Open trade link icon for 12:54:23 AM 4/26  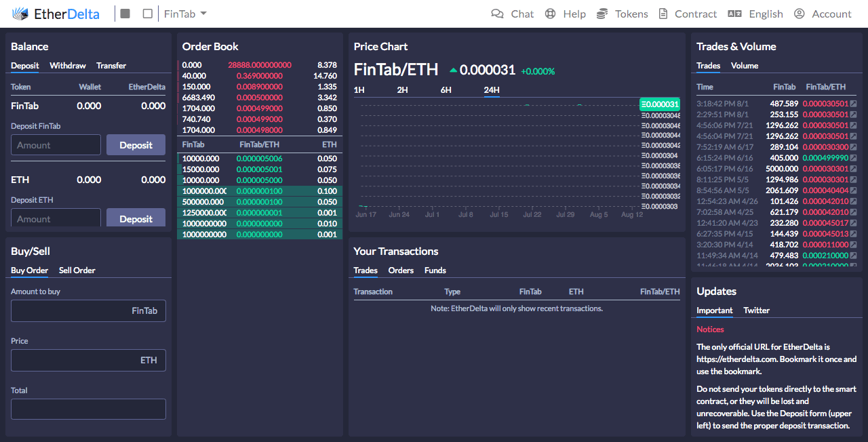click(x=853, y=201)
